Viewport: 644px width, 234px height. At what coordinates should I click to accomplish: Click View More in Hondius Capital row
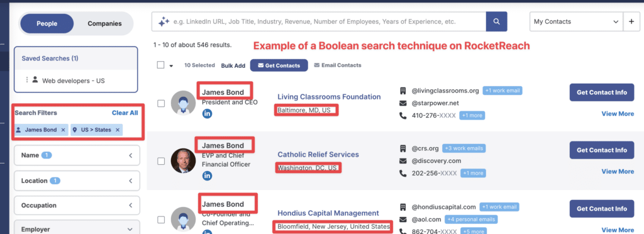pos(618,230)
